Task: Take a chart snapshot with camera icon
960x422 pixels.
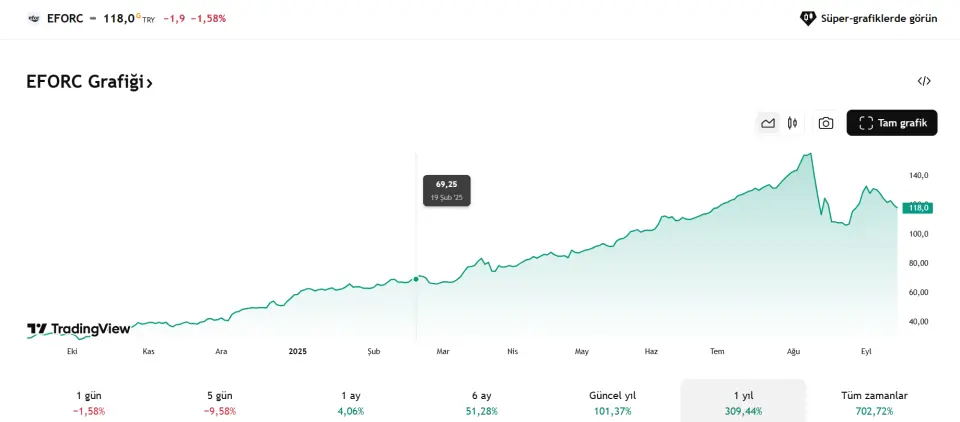Action: [x=826, y=123]
